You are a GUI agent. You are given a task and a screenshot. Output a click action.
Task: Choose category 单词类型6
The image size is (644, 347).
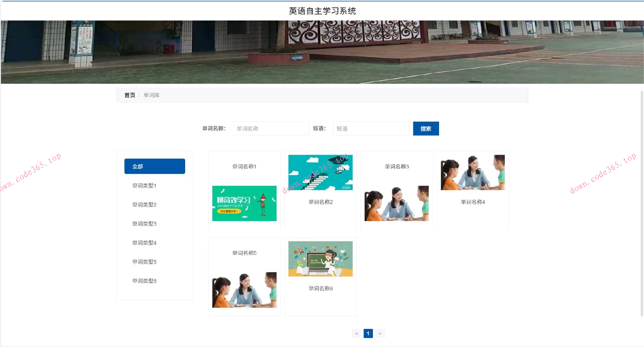pyautogui.click(x=144, y=281)
